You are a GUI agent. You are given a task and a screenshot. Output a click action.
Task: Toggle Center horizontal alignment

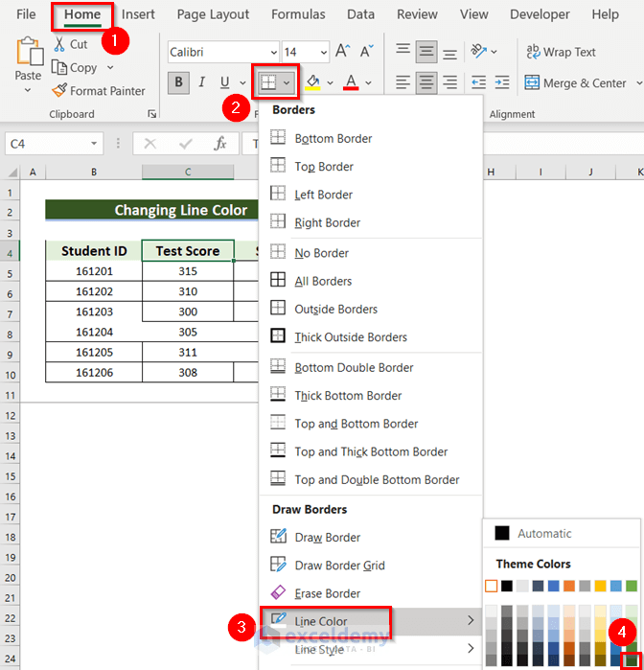coord(426,82)
